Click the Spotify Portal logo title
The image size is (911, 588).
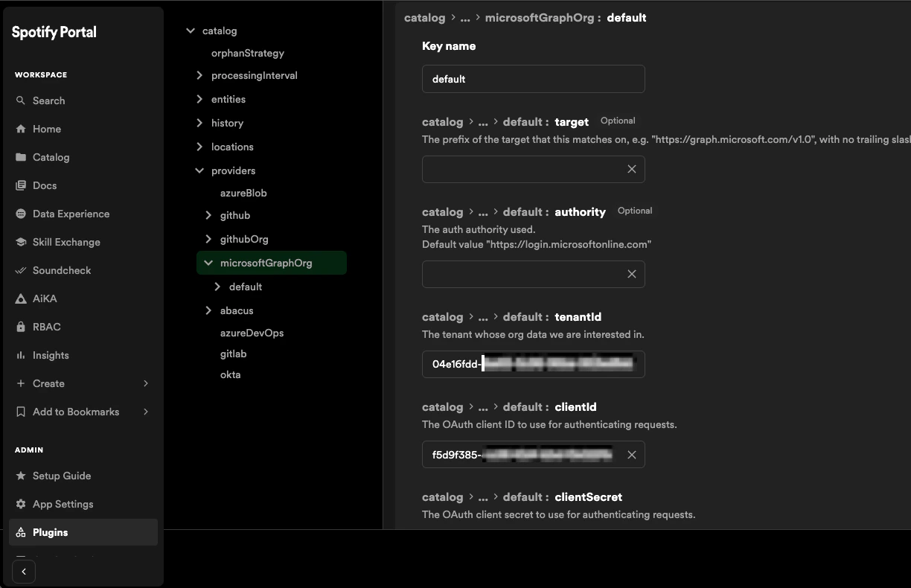[x=54, y=32]
